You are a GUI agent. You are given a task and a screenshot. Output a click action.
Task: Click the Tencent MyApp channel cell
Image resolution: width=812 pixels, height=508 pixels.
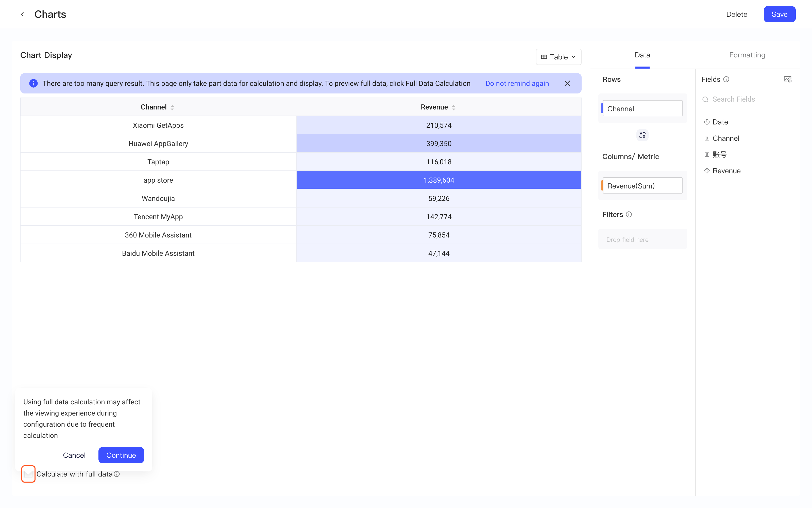pos(158,217)
